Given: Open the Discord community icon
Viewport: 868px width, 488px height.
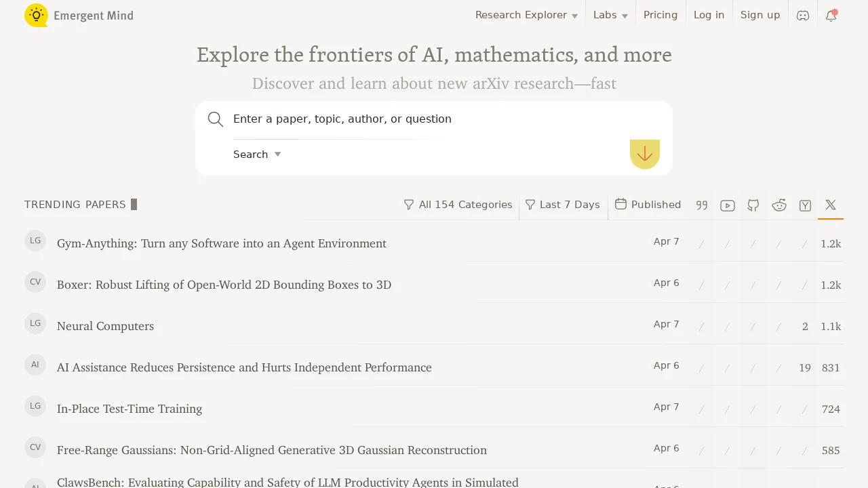Looking at the screenshot, I should 803,15.
